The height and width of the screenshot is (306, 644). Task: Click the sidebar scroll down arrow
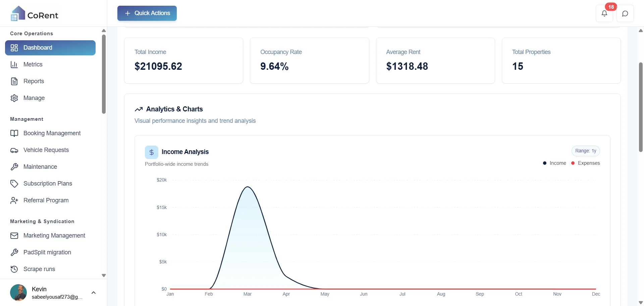coord(104,275)
